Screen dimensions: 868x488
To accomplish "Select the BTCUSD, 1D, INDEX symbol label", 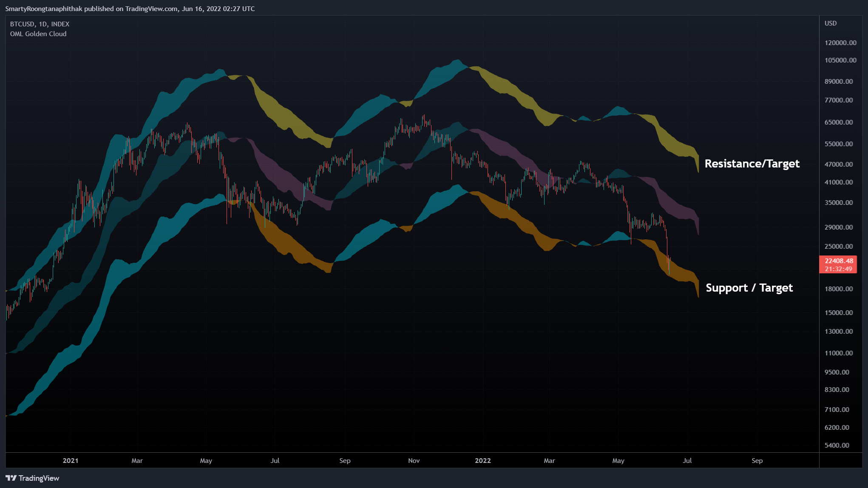I will [40, 24].
